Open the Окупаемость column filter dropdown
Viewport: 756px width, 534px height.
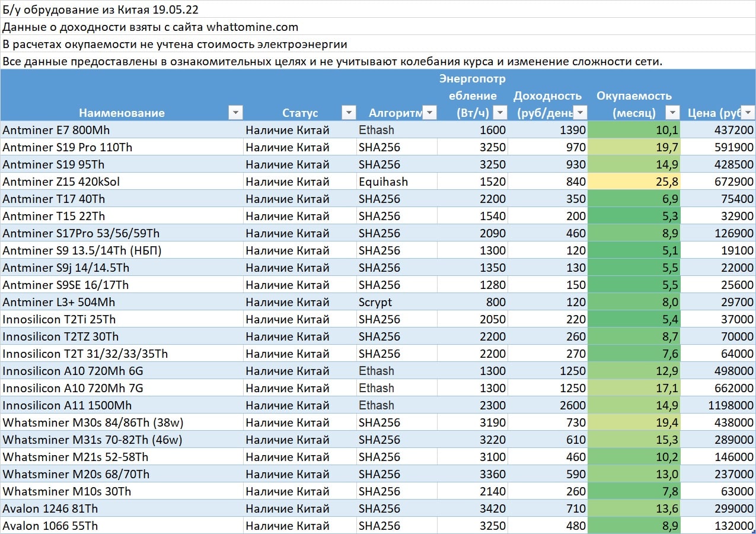click(x=672, y=113)
